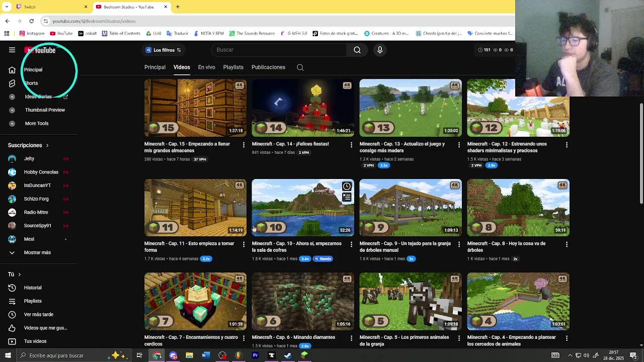This screenshot has height=362, width=644.
Task: Open options menu for Cap. 13 video
Action: point(459,145)
